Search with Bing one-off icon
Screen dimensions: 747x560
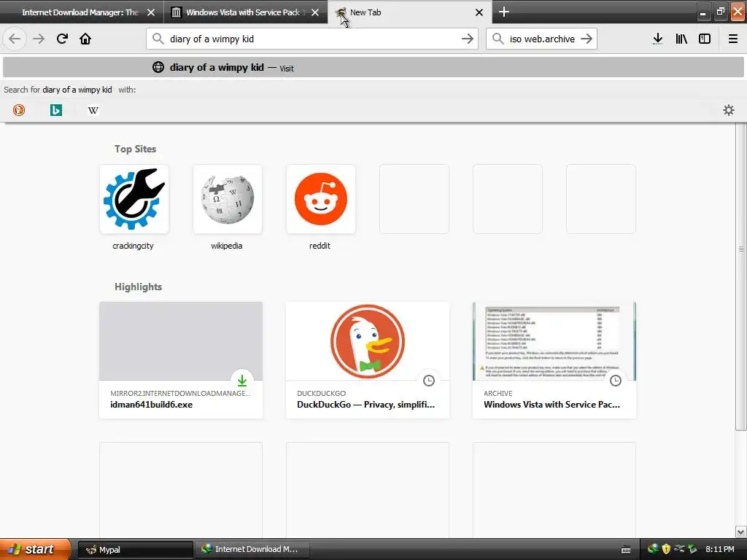click(x=55, y=110)
